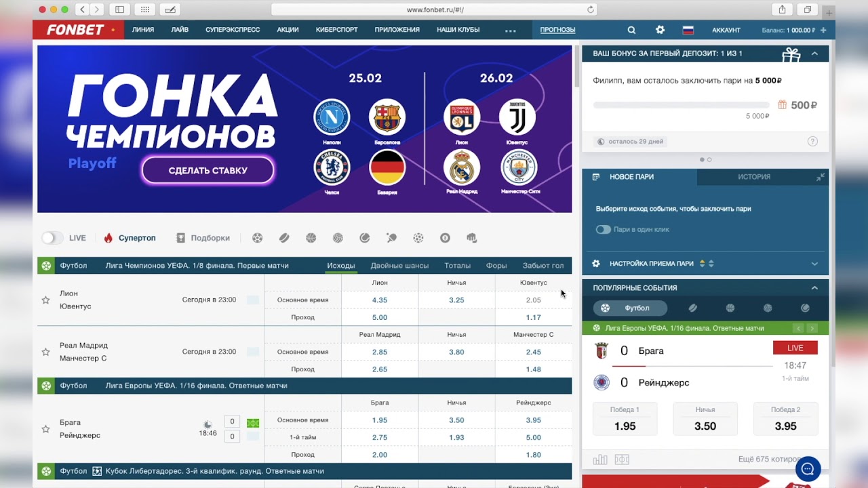Toggle the LIVE switch on
The height and width of the screenshot is (488, 868).
point(52,238)
